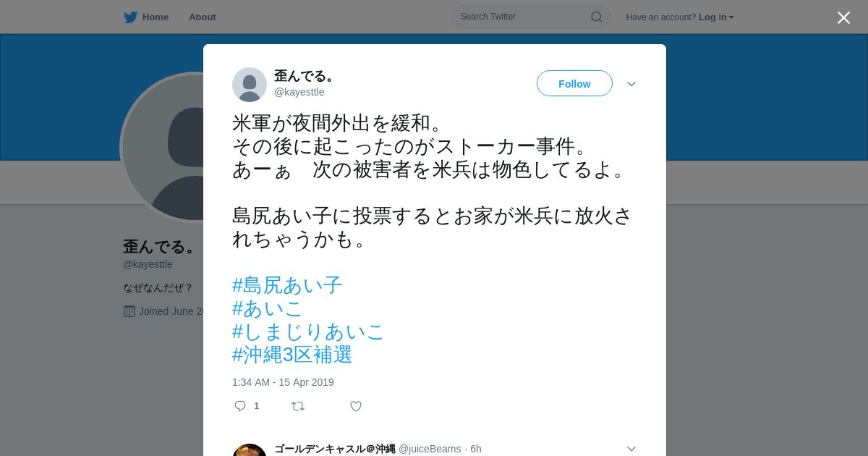Go to the Home tab

pos(146,17)
